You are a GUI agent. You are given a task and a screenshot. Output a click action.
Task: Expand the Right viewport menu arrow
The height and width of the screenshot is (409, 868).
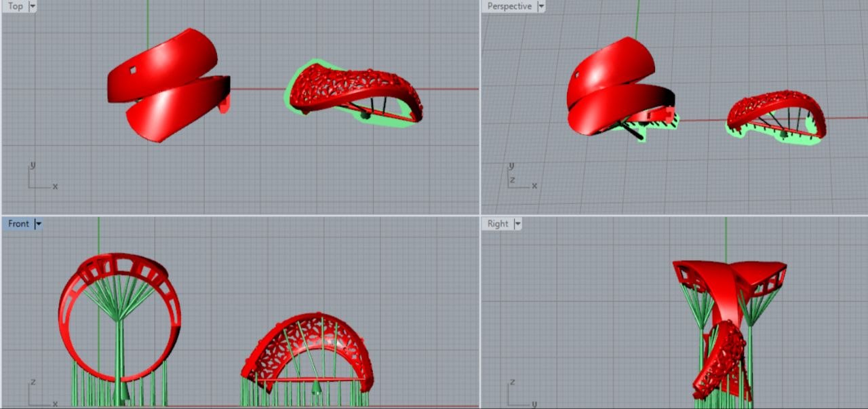[517, 224]
